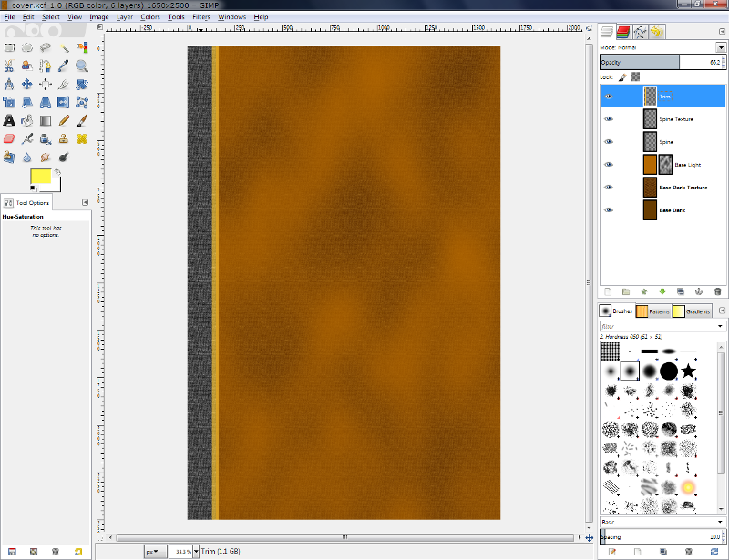The height and width of the screenshot is (560, 729).
Task: Select the Perspective tool
Action: coord(46,102)
